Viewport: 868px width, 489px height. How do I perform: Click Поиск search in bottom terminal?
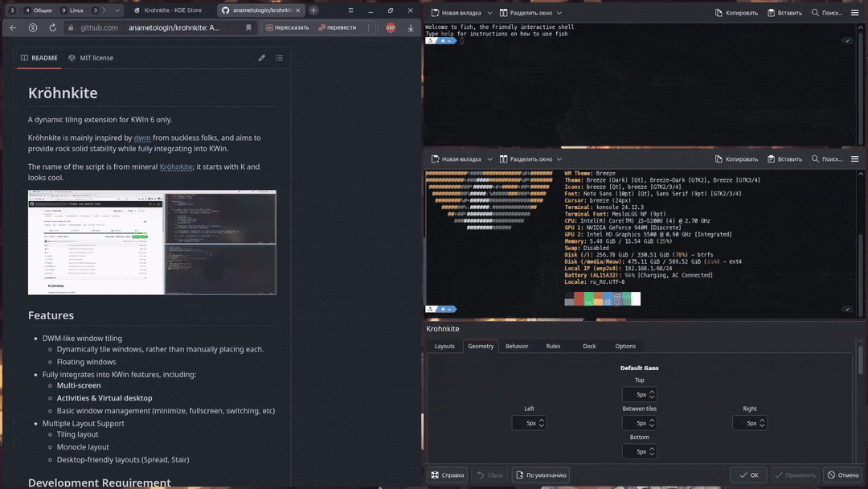coord(827,159)
